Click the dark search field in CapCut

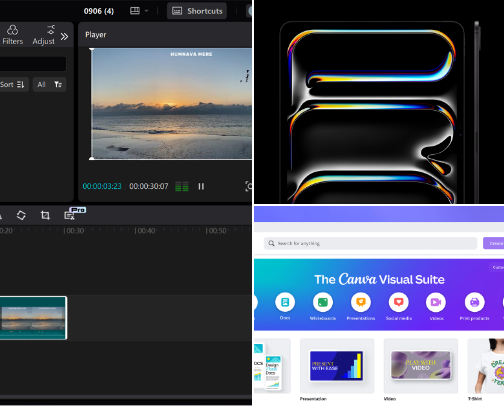[33, 64]
